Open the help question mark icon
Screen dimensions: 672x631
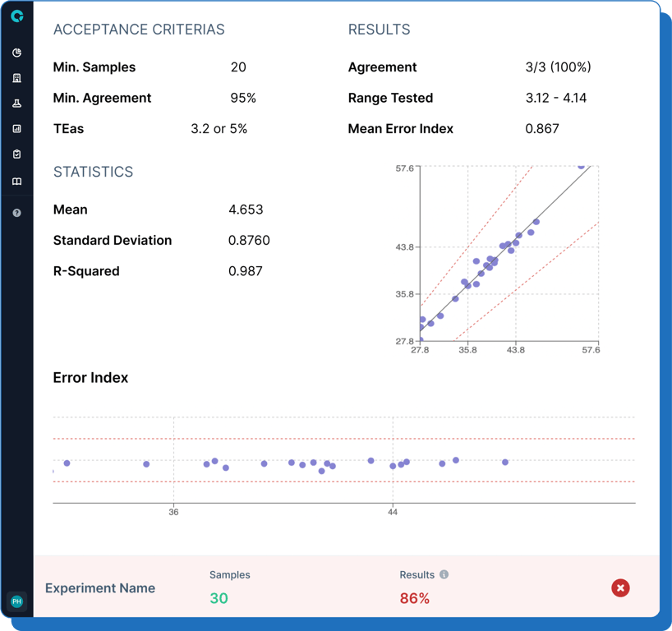tap(16, 213)
